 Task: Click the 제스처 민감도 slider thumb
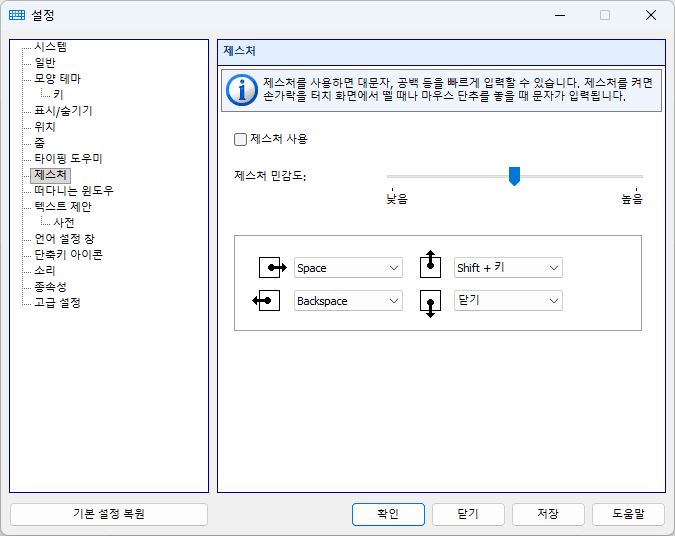tap(514, 176)
